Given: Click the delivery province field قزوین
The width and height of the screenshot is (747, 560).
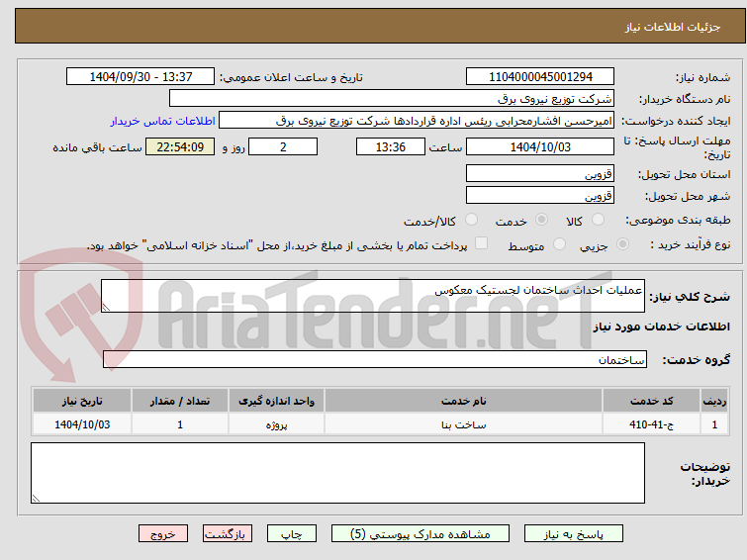Looking at the screenshot, I should 540,173.
